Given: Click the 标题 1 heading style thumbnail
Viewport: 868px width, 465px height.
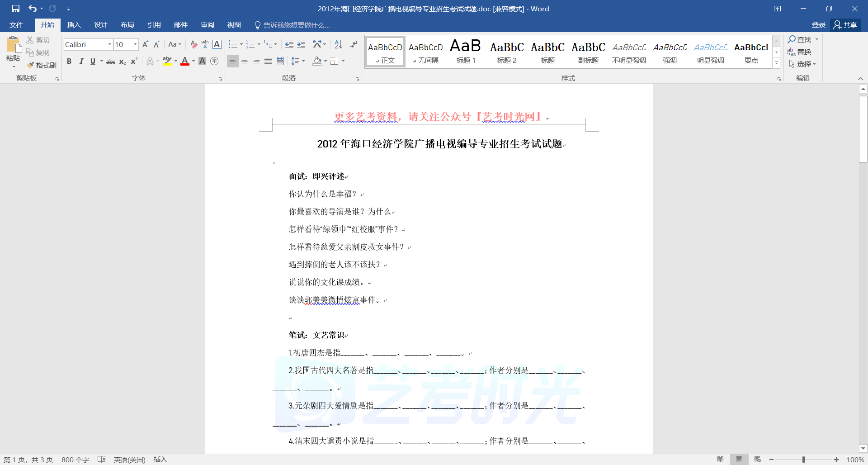Looking at the screenshot, I should click(466, 51).
